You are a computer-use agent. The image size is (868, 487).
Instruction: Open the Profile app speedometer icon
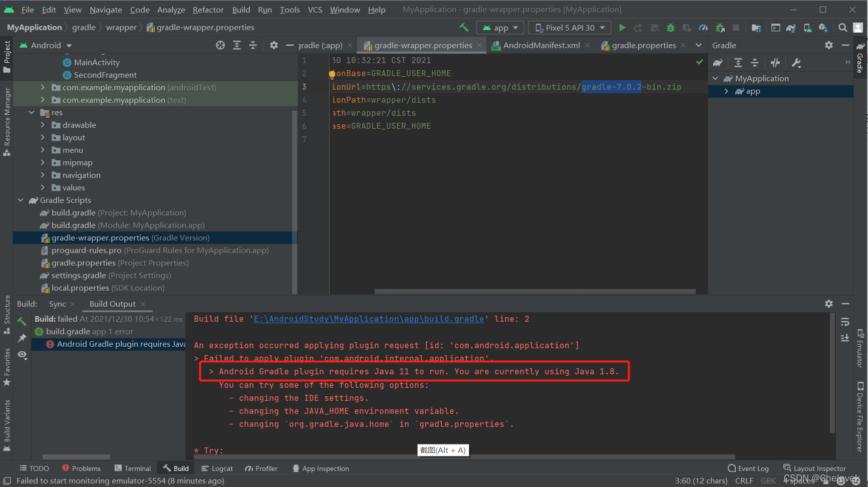tap(703, 28)
